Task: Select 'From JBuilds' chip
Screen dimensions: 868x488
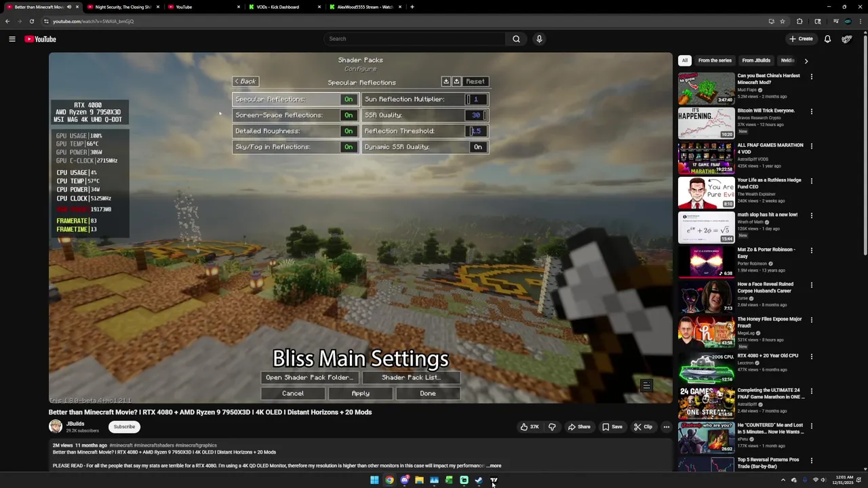Action: [x=756, y=60]
